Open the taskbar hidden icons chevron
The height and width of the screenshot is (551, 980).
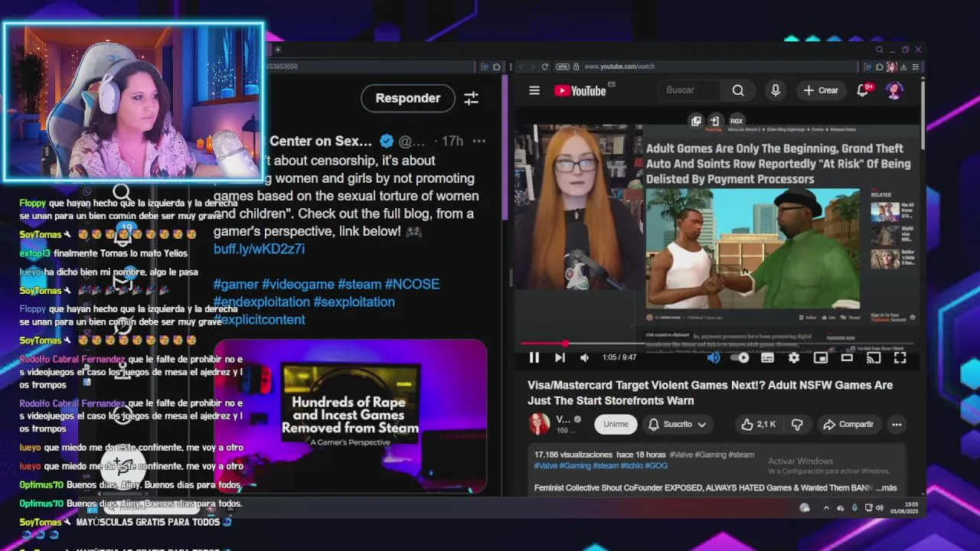pyautogui.click(x=826, y=508)
